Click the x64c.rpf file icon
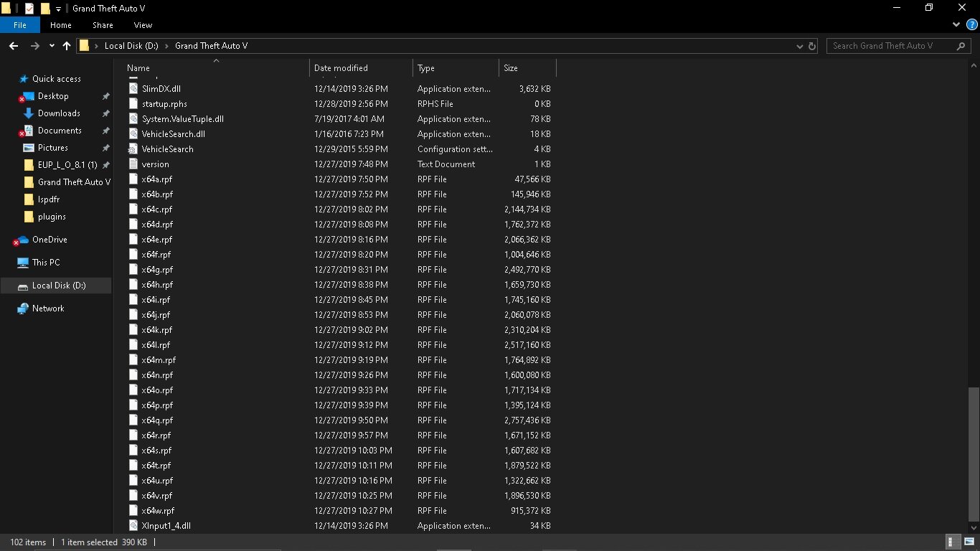This screenshot has width=980, height=551. 133,209
